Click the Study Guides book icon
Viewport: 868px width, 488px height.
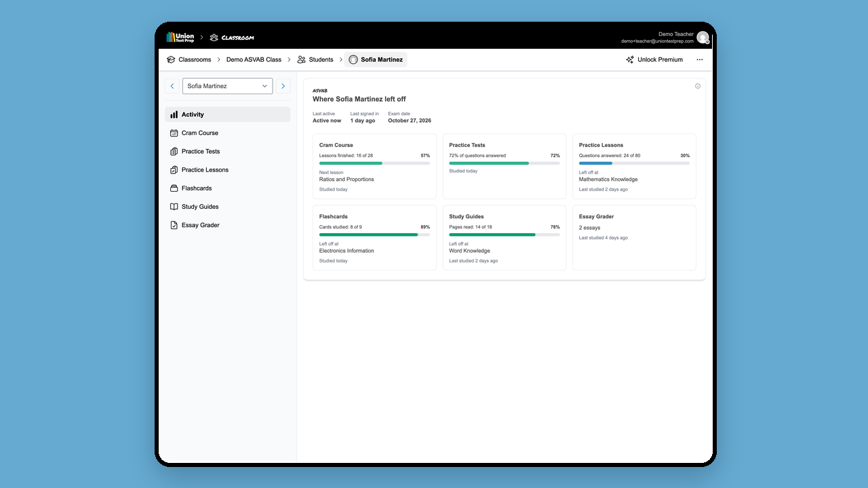click(174, 207)
